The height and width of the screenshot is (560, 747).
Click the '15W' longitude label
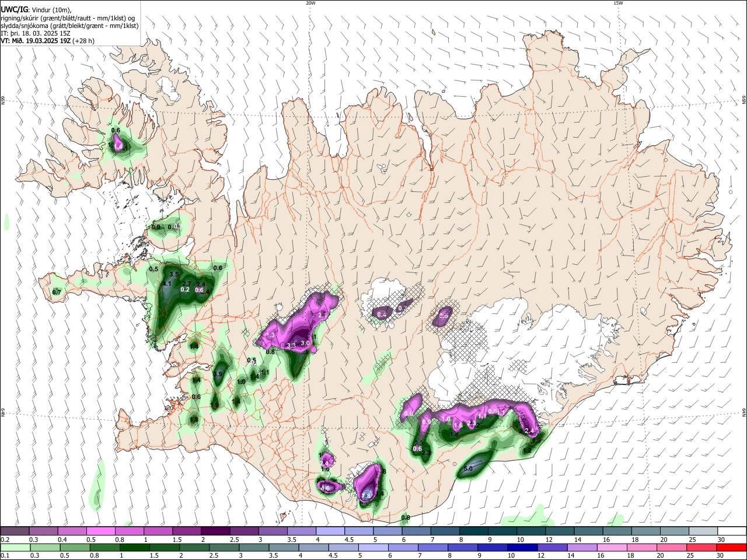coord(618,3)
